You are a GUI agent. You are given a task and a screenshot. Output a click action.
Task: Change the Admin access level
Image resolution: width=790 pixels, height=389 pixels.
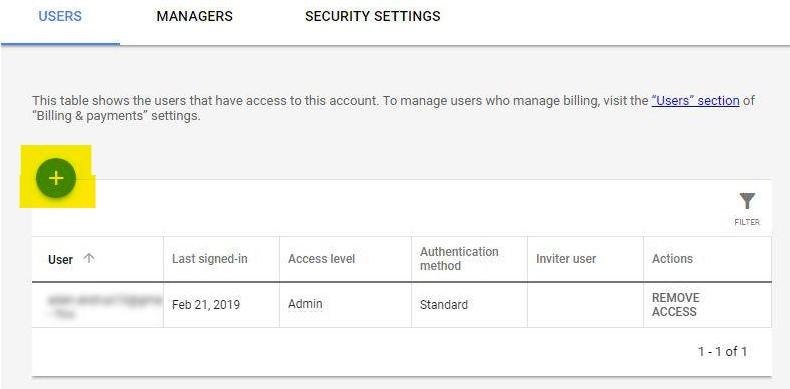click(305, 304)
